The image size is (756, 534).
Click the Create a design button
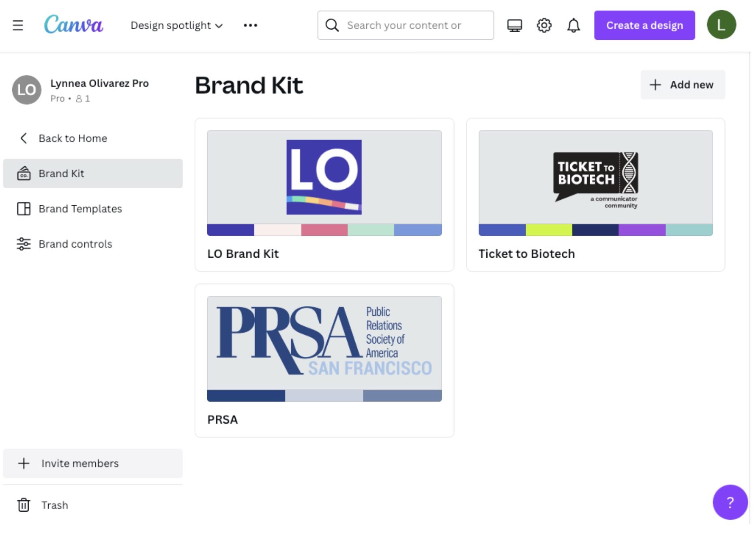click(644, 26)
